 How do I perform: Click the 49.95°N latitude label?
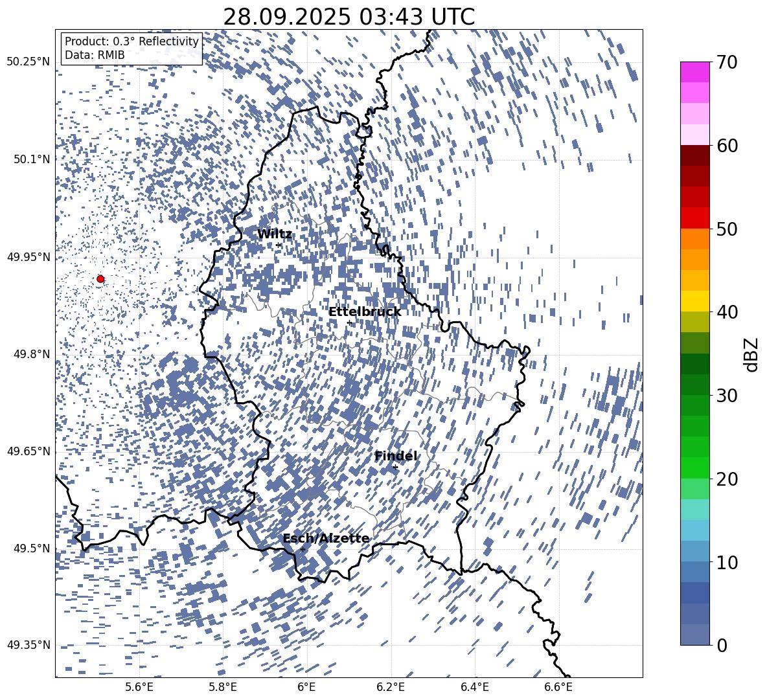[29, 257]
